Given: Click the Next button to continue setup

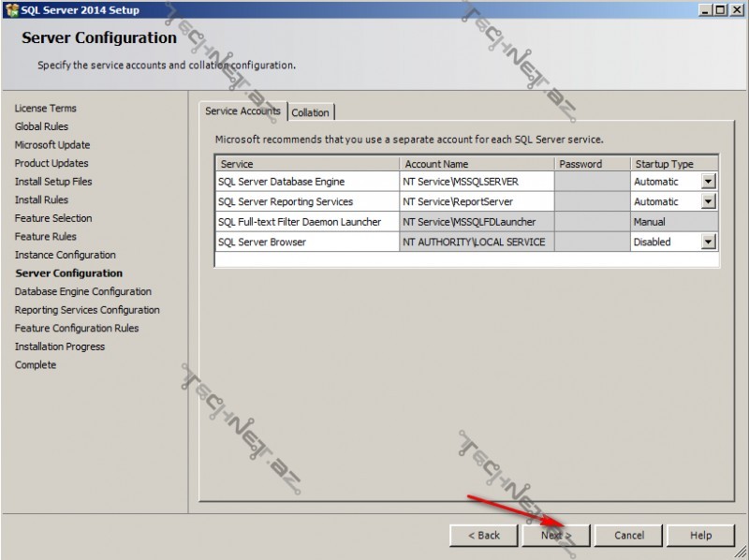Looking at the screenshot, I should [555, 535].
